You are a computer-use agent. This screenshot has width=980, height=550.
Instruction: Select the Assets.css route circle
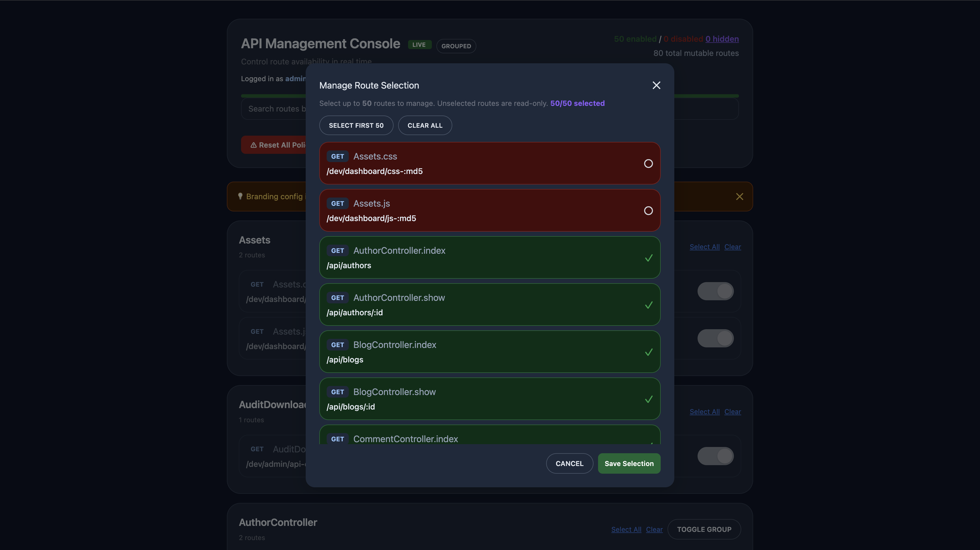[x=648, y=164]
